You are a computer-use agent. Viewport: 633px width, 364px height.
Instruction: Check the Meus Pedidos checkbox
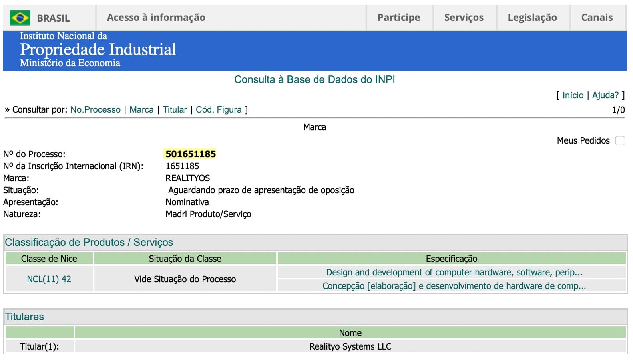(620, 140)
